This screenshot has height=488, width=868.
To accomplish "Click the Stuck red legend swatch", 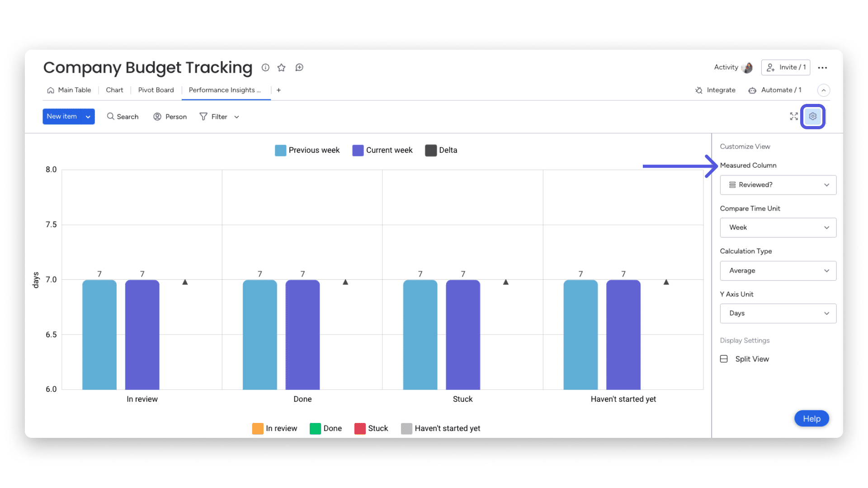I will 360,428.
